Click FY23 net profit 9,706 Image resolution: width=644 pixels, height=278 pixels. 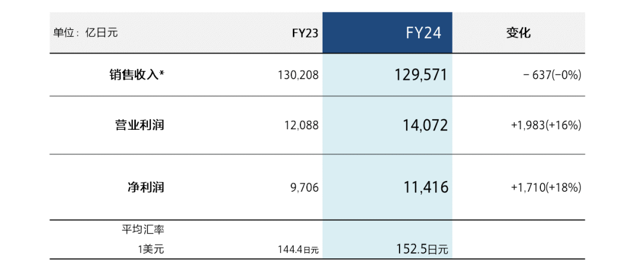(x=304, y=188)
